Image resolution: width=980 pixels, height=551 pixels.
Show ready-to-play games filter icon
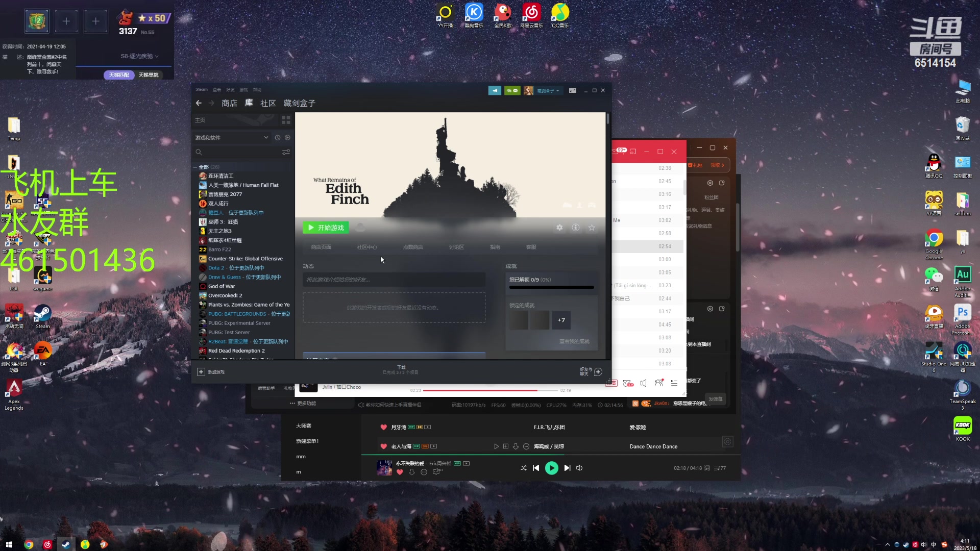(287, 138)
